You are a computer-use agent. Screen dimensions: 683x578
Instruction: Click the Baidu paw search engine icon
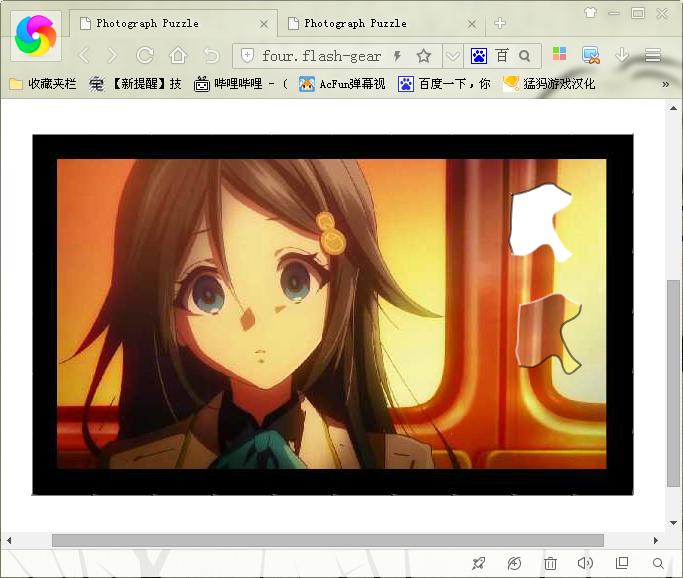[479, 56]
